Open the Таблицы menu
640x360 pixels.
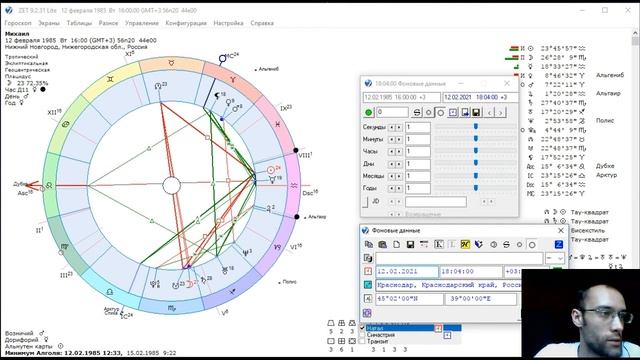click(x=79, y=23)
